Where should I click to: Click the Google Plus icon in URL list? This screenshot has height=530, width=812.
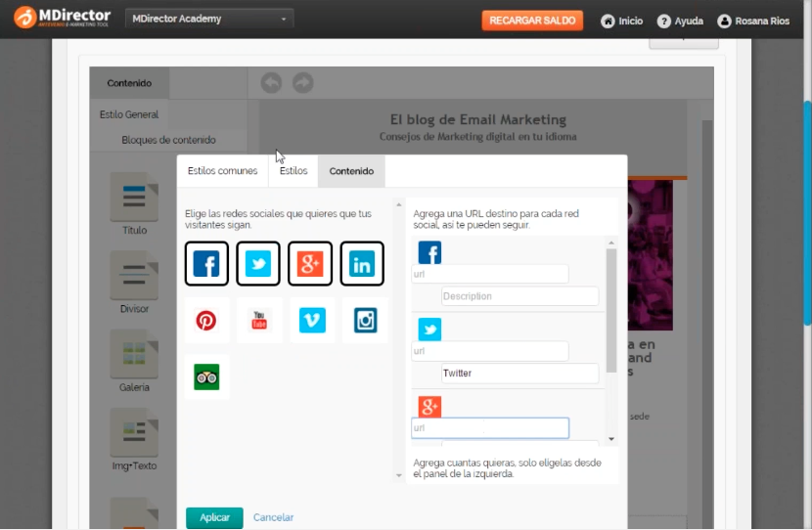(429, 406)
